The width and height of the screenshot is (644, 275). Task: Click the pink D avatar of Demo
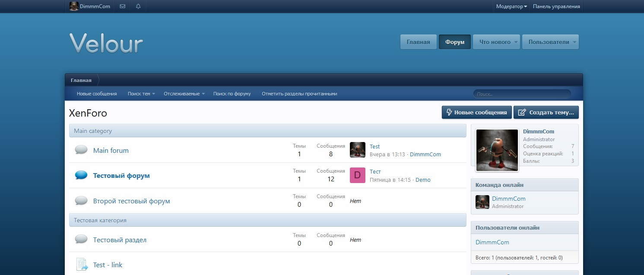click(x=357, y=175)
